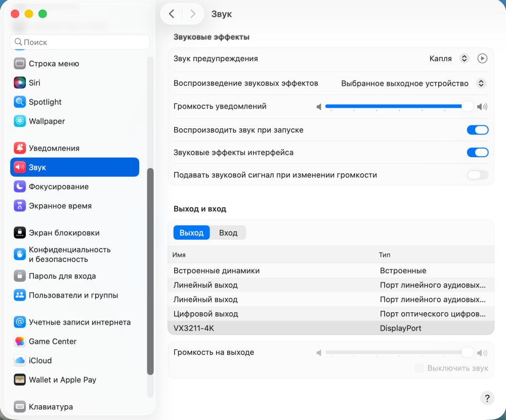Disable Воспроизводить звук при запуске switch
506x420 pixels.
tap(478, 130)
